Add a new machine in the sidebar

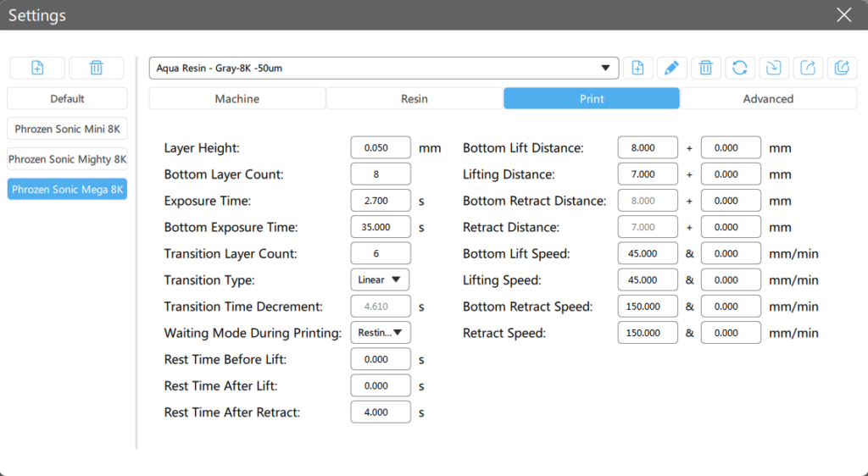coord(37,69)
